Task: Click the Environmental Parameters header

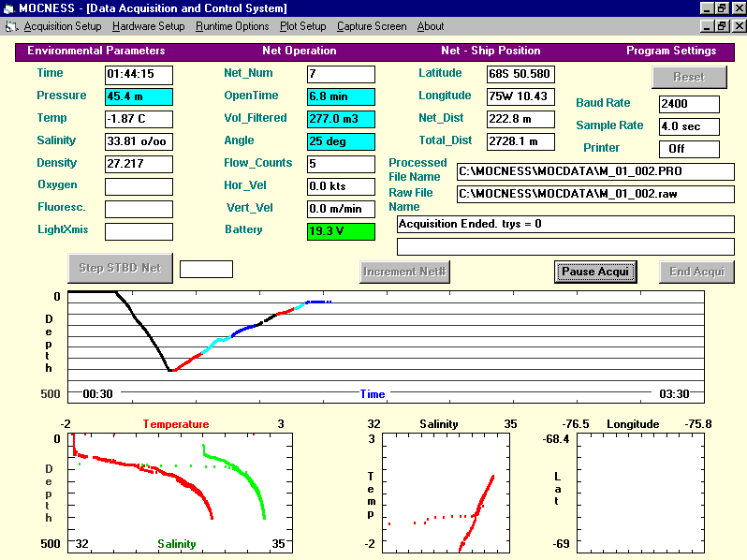Action: pos(96,51)
